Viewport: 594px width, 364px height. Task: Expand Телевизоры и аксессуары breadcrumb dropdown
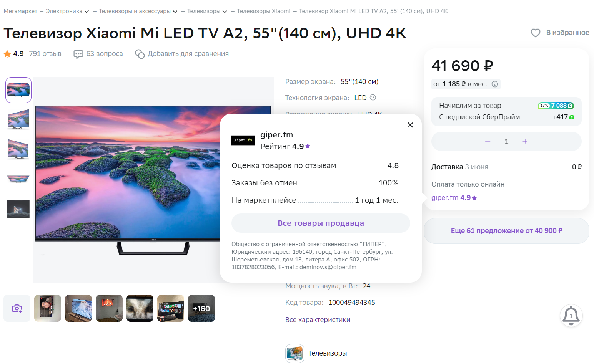(x=175, y=12)
